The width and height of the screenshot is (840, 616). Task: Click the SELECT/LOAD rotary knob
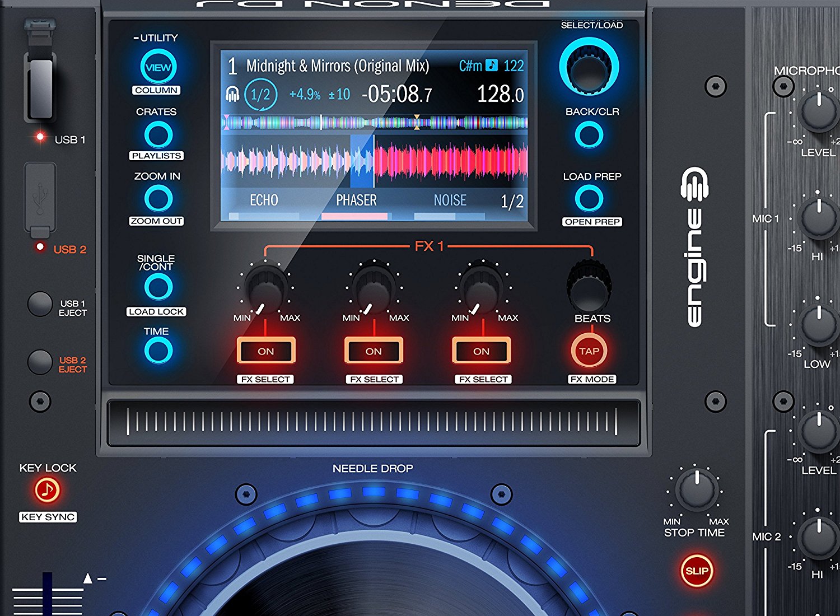pyautogui.click(x=589, y=67)
